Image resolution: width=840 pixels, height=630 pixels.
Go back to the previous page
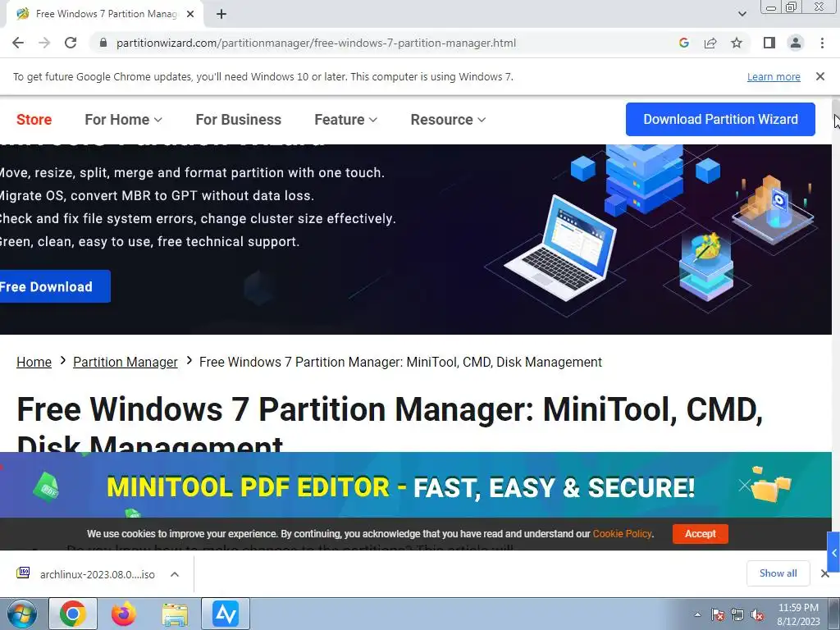[18, 43]
